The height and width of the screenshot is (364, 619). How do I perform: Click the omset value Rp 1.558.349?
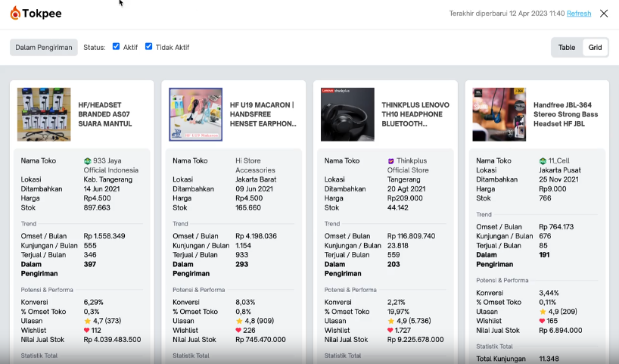[x=104, y=236]
